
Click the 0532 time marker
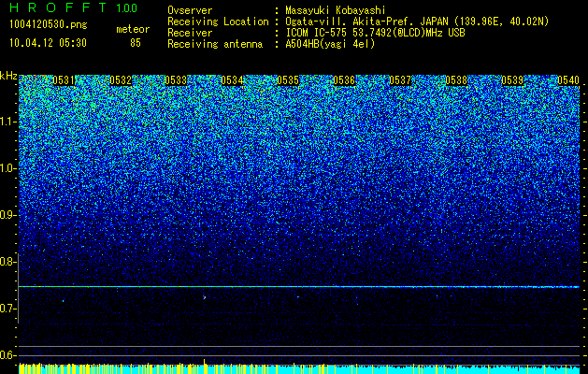121,80
